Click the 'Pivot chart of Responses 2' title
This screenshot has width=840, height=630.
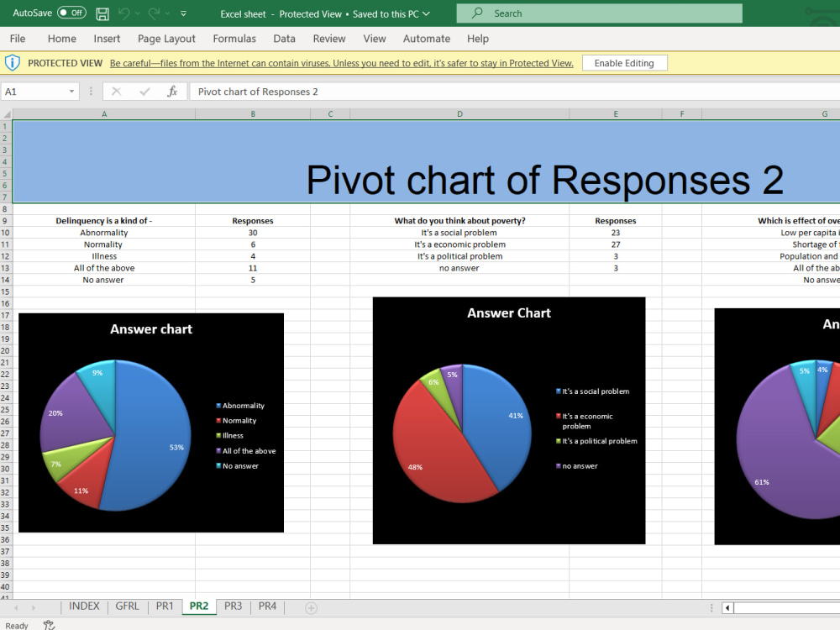545,180
